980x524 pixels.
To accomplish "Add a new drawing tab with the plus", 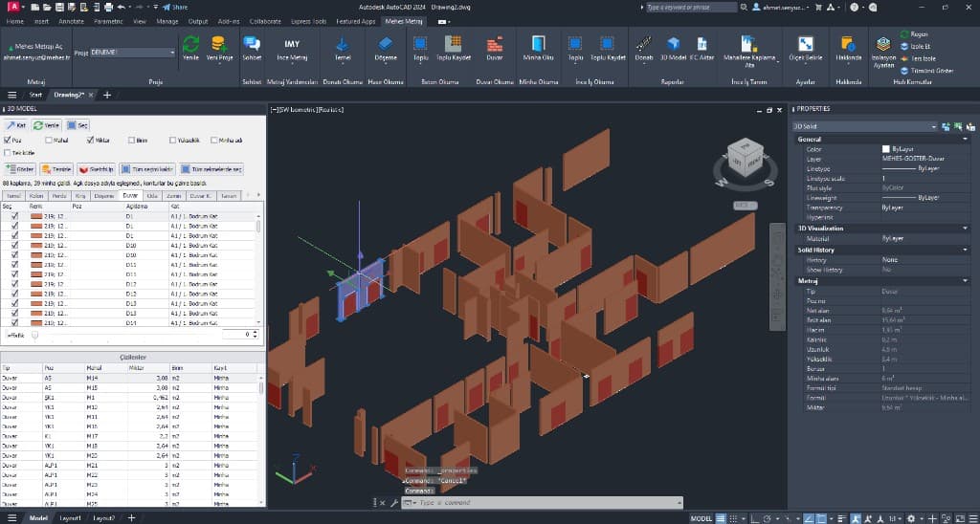I will [x=107, y=95].
